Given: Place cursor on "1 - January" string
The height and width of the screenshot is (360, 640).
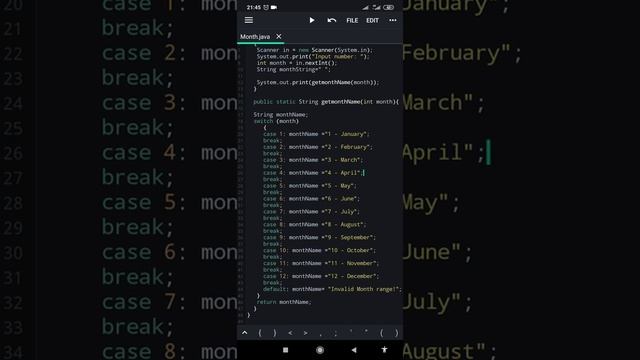Looking at the screenshot, I should click(347, 134).
